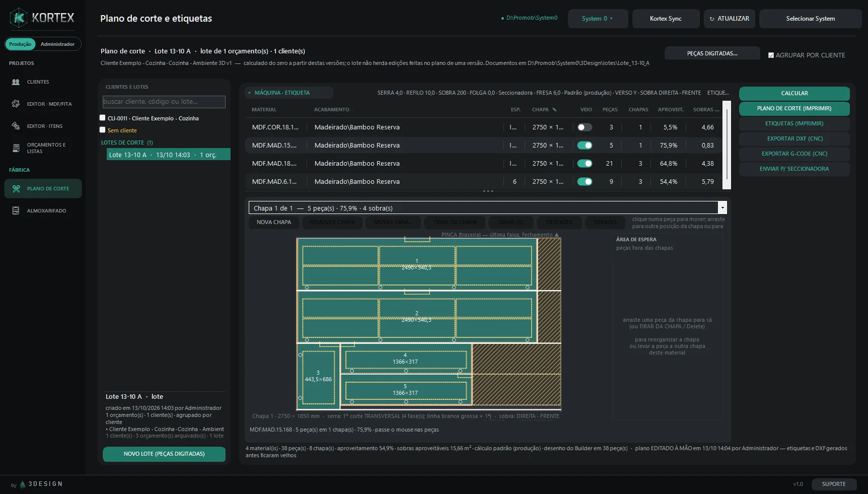868x494 pixels.
Task: Click the Kortex logo icon
Action: coord(19,18)
